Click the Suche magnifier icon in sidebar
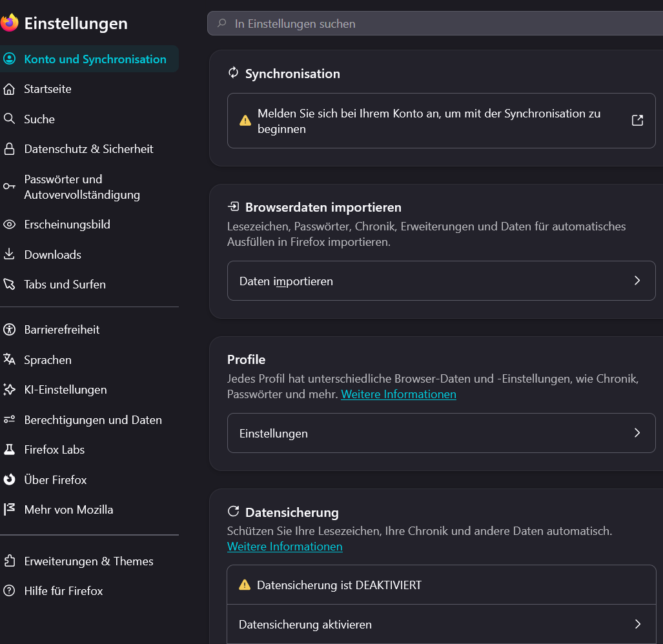Screen dimensions: 663x644 click(9, 119)
